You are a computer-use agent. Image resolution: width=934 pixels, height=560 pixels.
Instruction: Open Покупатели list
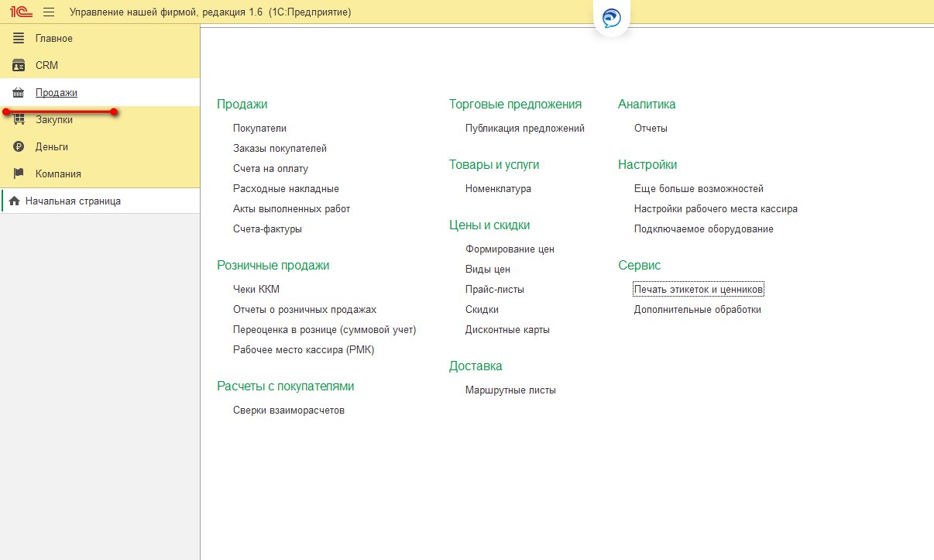pyautogui.click(x=259, y=129)
